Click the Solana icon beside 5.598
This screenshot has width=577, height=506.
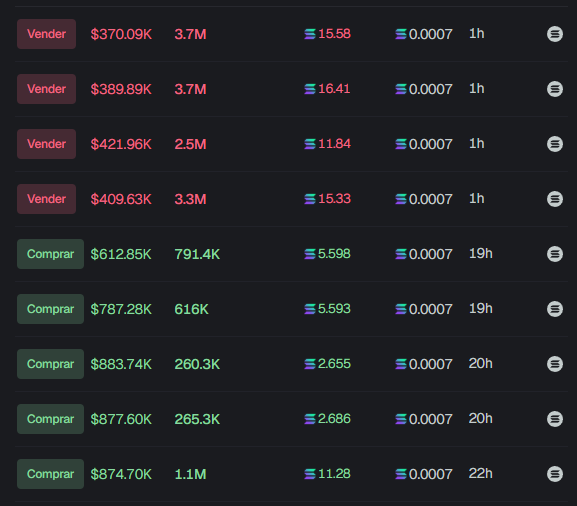tap(310, 254)
